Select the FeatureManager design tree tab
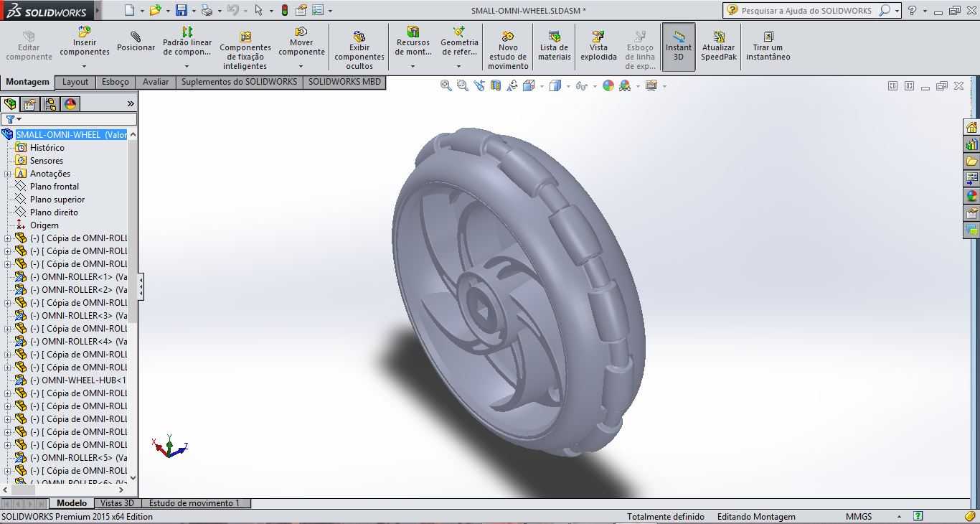 tap(10, 104)
